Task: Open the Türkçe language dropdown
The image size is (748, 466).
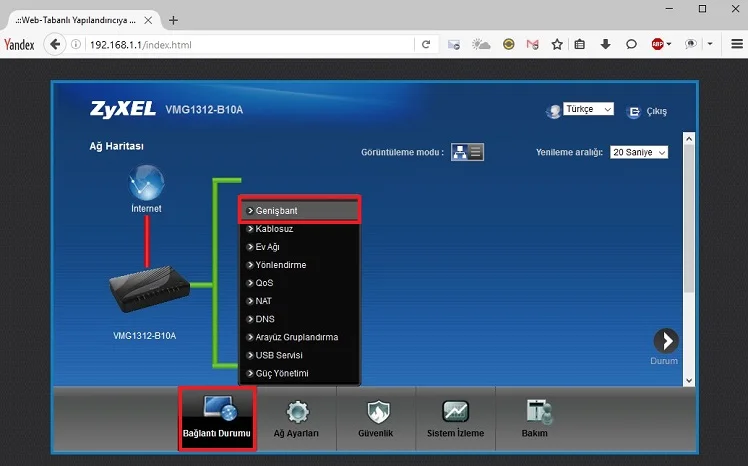Action: pyautogui.click(x=589, y=110)
